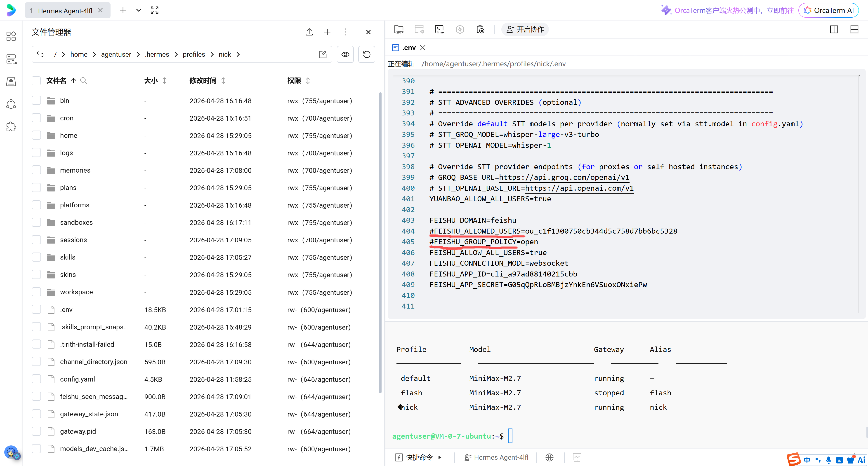Check the box for gateway.pid
The image size is (868, 466).
click(36, 431)
